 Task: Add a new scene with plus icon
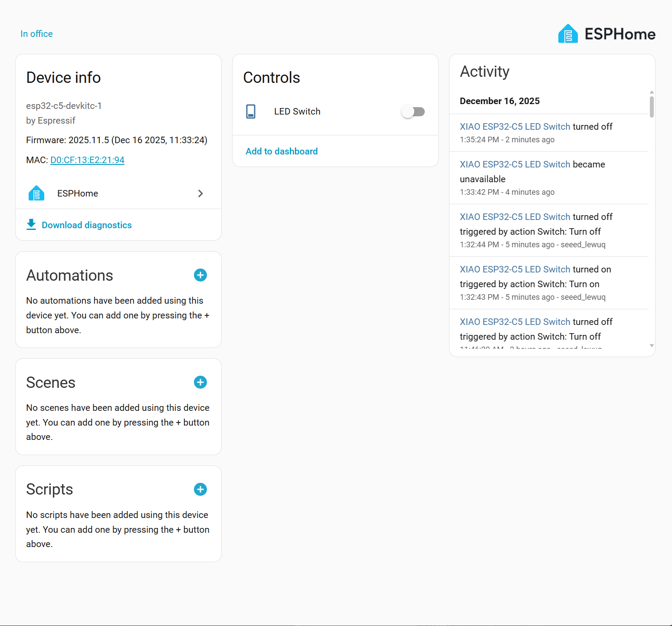click(200, 382)
